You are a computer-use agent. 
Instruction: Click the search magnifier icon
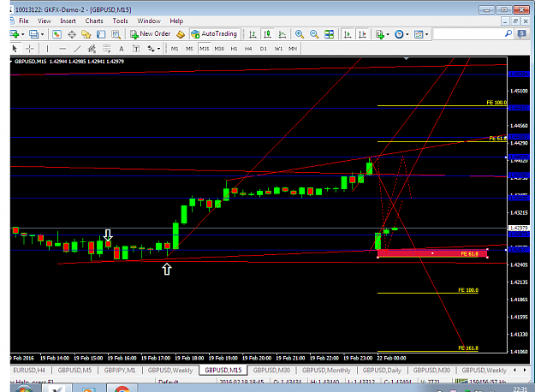(508, 33)
